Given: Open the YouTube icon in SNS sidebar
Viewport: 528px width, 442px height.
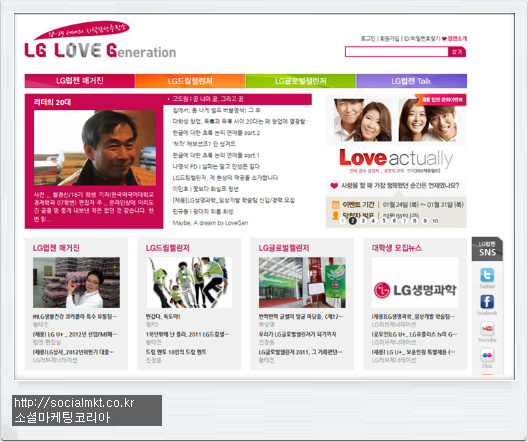Looking at the screenshot, I should click(487, 328).
